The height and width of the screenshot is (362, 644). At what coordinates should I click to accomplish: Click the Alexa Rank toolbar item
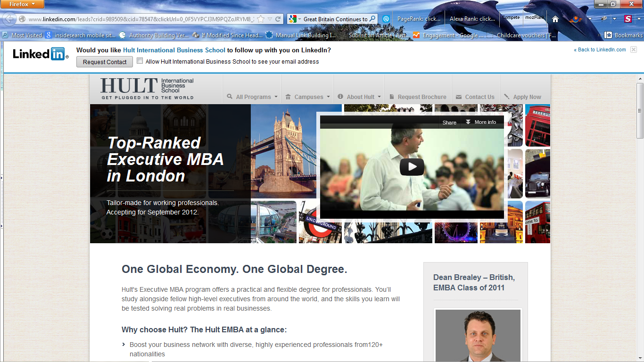(472, 19)
